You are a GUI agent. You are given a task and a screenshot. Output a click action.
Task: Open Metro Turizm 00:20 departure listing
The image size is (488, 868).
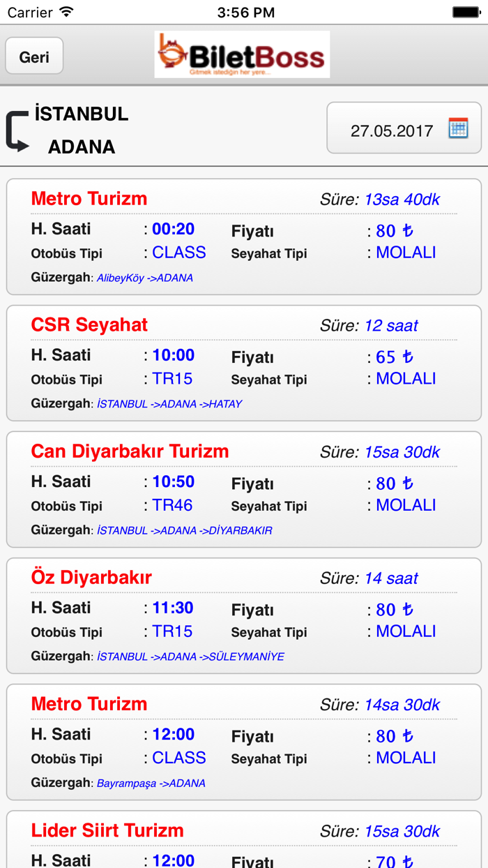click(x=243, y=237)
